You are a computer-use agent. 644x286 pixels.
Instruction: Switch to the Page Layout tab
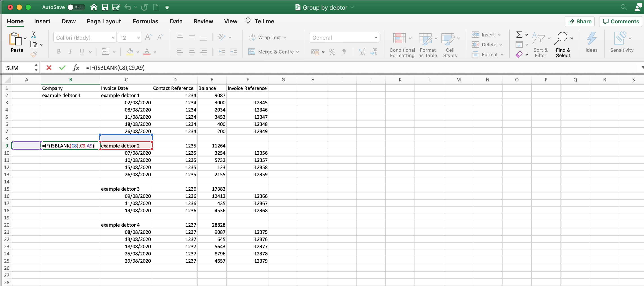pos(104,21)
